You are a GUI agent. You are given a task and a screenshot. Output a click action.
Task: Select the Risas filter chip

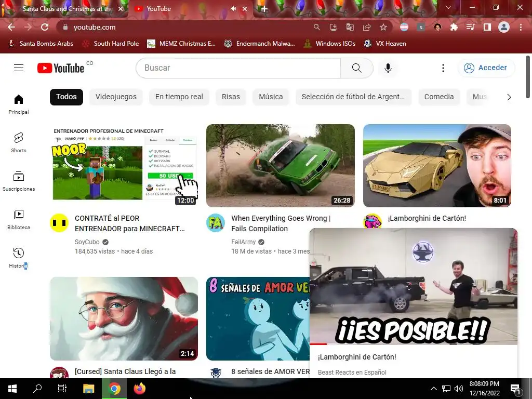pyautogui.click(x=231, y=97)
